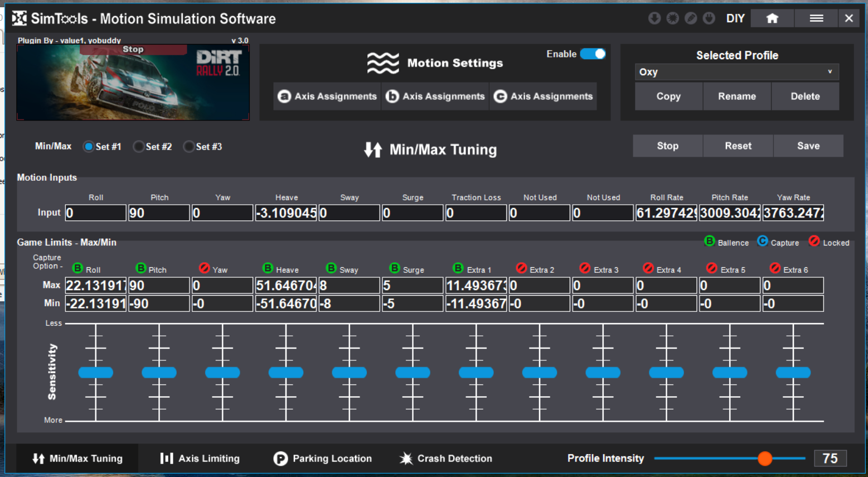Click the locked icon beside Yaw
This screenshot has width=868, height=477.
(204, 268)
